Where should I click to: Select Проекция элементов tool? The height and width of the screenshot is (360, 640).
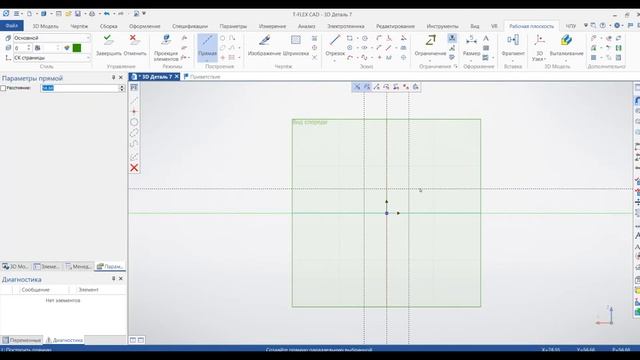[x=166, y=47]
